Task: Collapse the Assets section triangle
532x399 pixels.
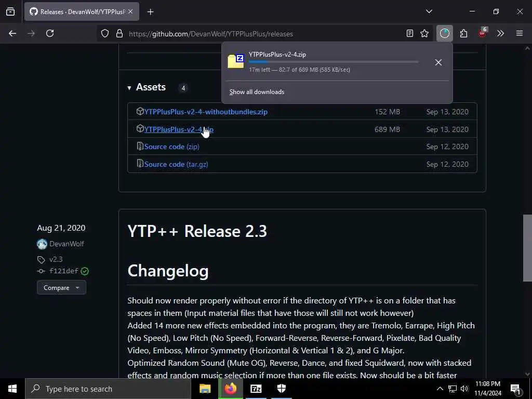Action: point(129,88)
